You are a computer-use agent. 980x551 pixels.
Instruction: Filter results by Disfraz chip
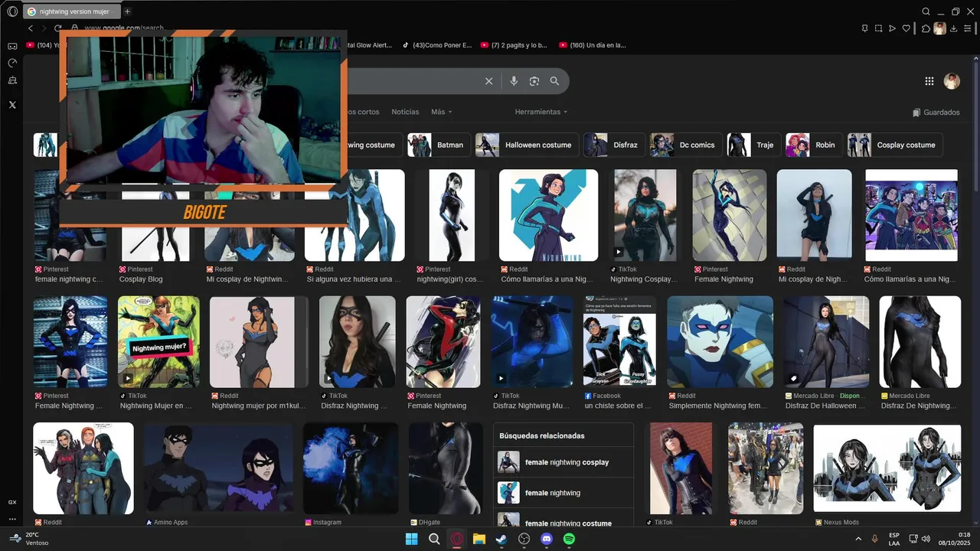coord(614,145)
